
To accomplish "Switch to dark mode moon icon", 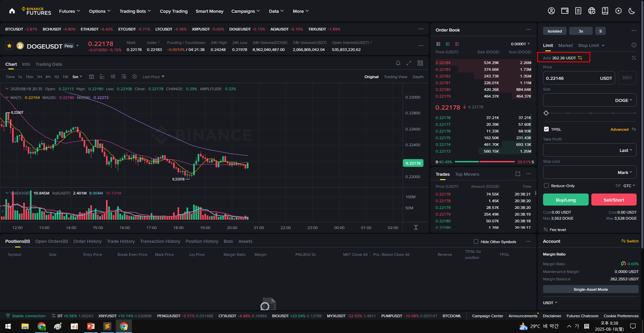I will [x=632, y=11].
